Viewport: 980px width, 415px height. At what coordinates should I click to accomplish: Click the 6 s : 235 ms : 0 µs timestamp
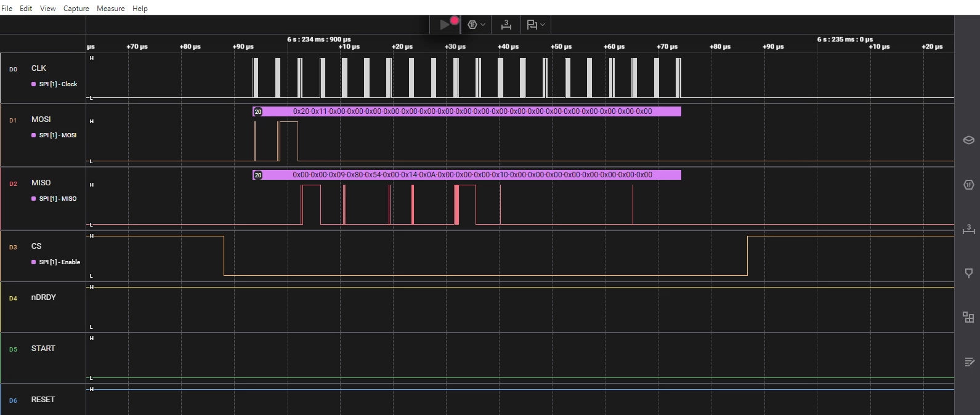[x=845, y=39]
